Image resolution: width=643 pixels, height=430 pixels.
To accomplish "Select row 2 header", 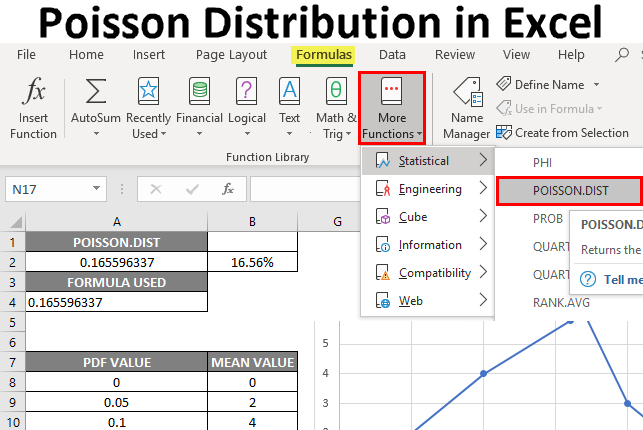I will point(12,262).
